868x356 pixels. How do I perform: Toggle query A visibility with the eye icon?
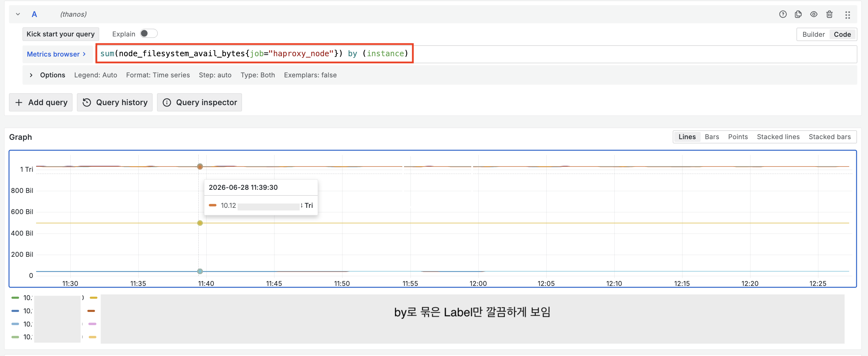814,14
